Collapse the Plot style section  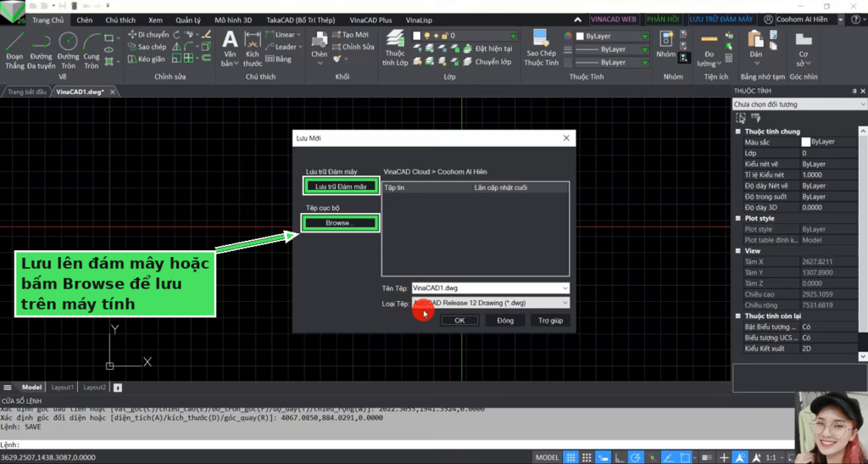pyautogui.click(x=738, y=218)
